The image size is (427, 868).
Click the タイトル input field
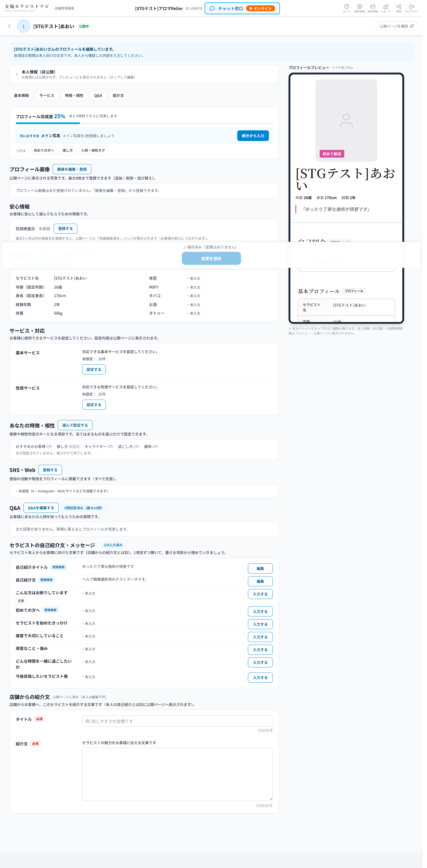[177, 721]
